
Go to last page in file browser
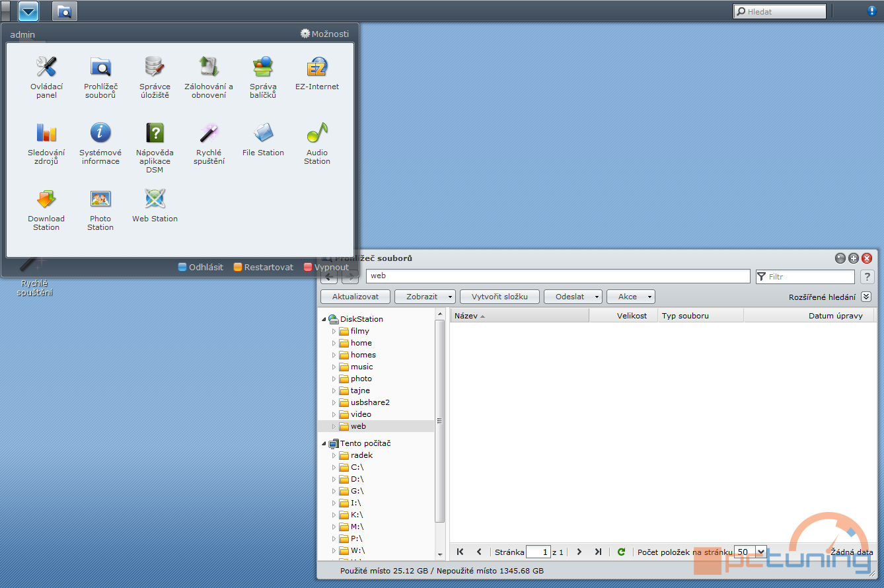pyautogui.click(x=598, y=552)
